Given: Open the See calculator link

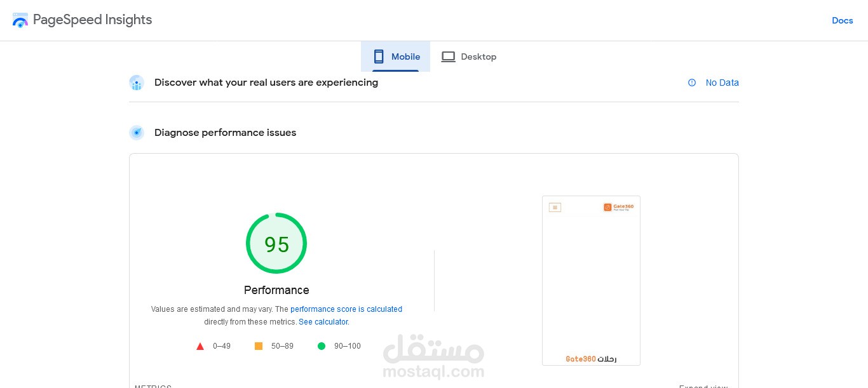Looking at the screenshot, I should 323,322.
